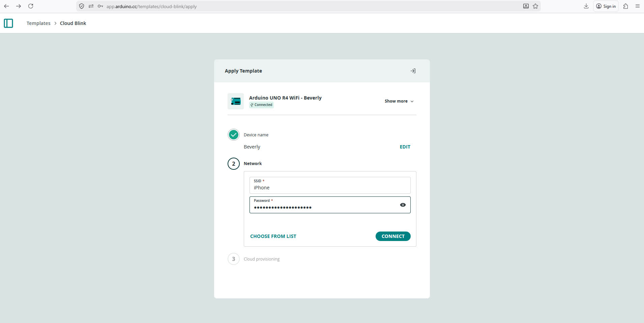Click the exit icon in Apply Template header
This screenshot has height=323, width=644.
tap(413, 71)
